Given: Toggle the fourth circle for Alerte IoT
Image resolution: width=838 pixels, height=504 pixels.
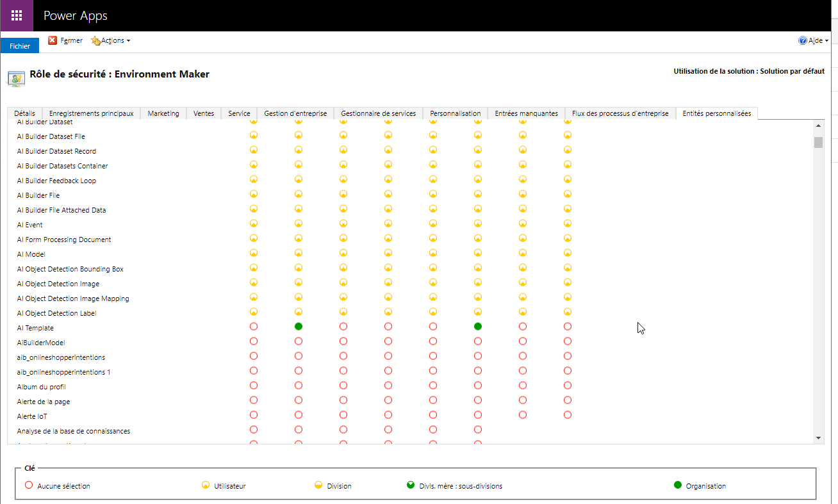Looking at the screenshot, I should point(388,415).
